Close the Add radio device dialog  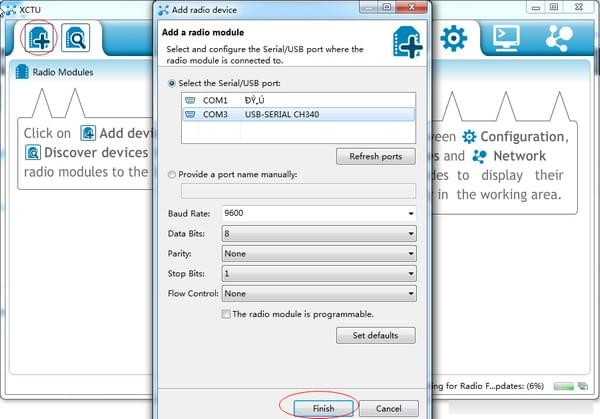point(412,7)
